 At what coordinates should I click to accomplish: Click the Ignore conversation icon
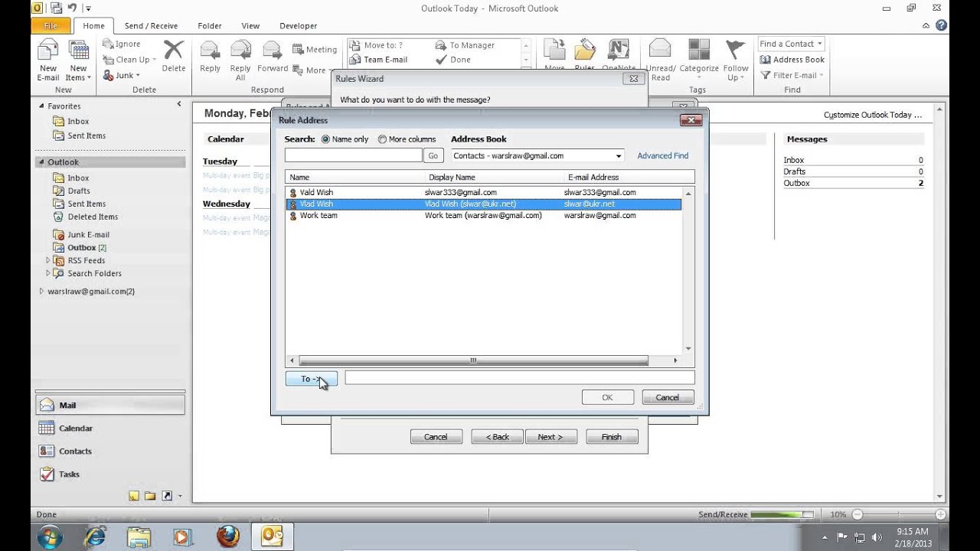pyautogui.click(x=109, y=44)
